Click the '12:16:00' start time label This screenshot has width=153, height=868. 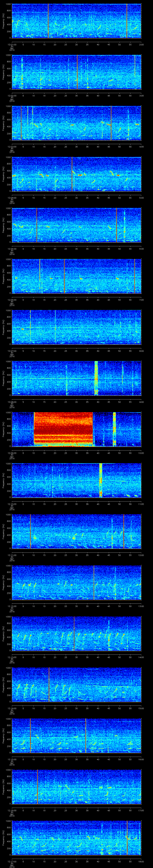[x=12, y=810]
